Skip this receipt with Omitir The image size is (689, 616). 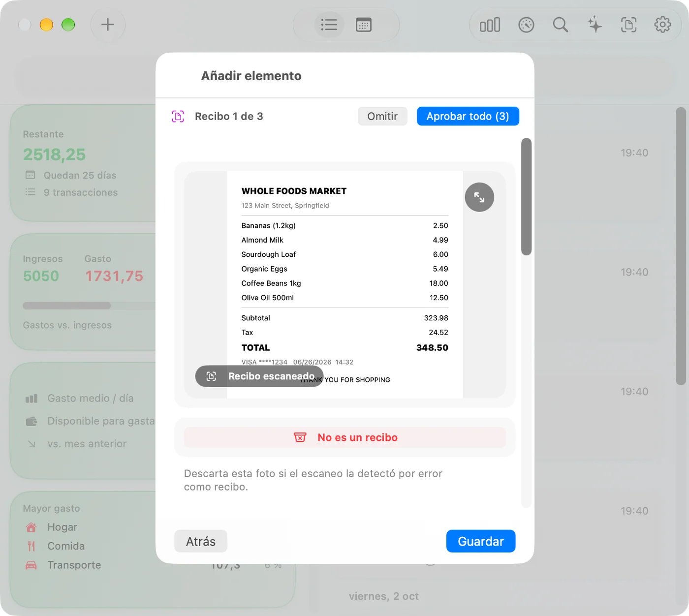click(x=382, y=116)
